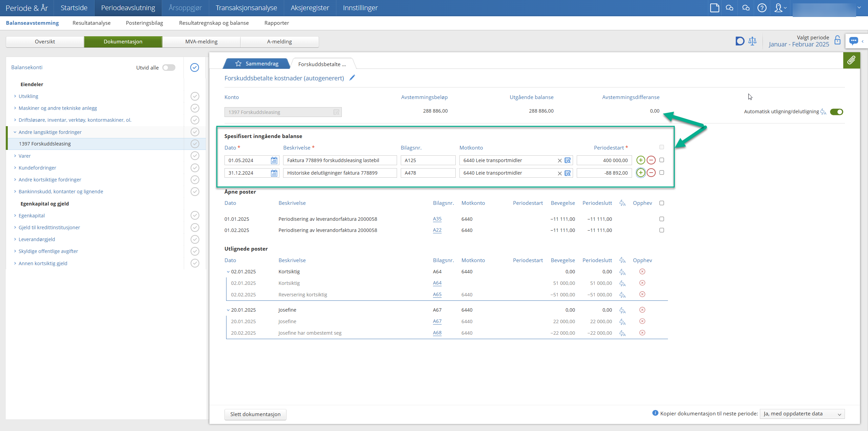Expand the Kundefordringer tree node
The height and width of the screenshot is (431, 868).
click(15, 168)
